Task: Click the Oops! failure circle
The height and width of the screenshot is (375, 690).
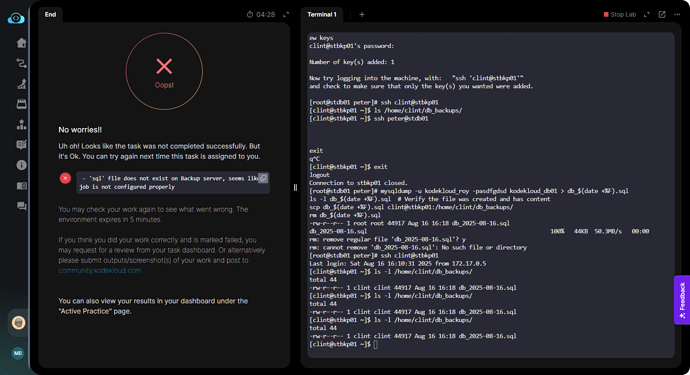Action: click(x=164, y=71)
